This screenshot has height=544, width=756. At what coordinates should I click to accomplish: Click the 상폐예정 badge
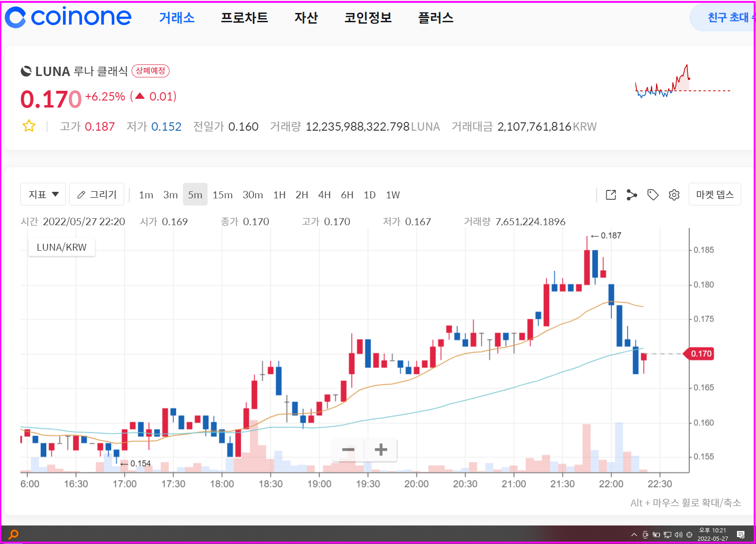click(151, 71)
